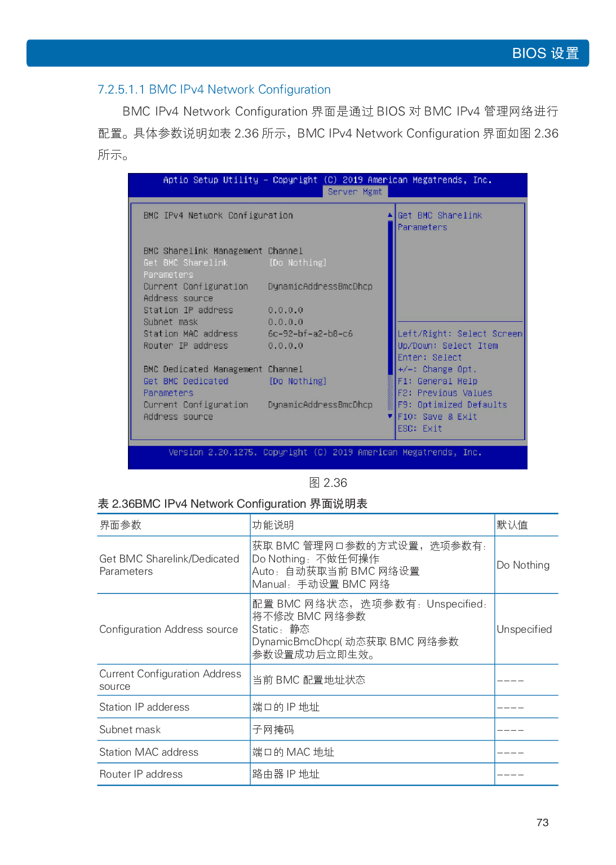Click the heading 7.2.5.1.1 BMC IPv4 Network Configuration
This screenshot has width=616, height=865.
point(214,89)
